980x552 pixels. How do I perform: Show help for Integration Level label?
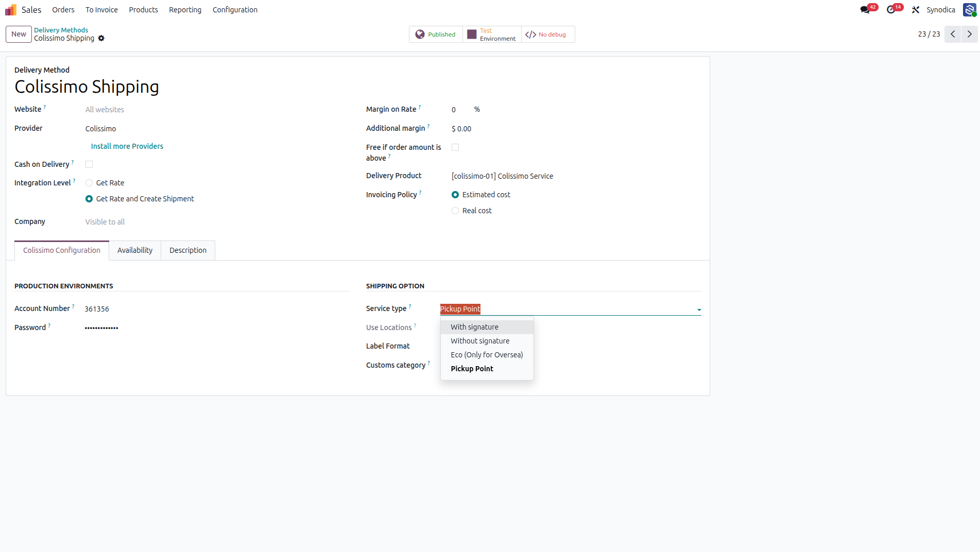[74, 181]
